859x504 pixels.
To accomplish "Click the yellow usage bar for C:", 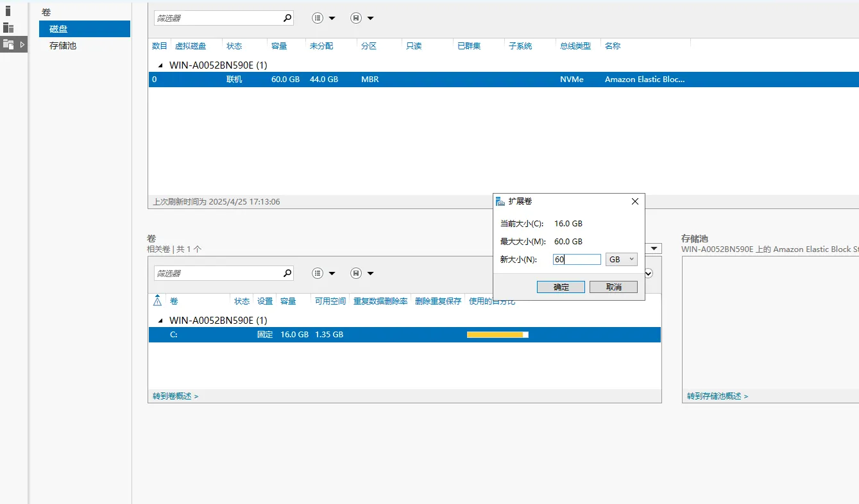I will click(x=497, y=335).
